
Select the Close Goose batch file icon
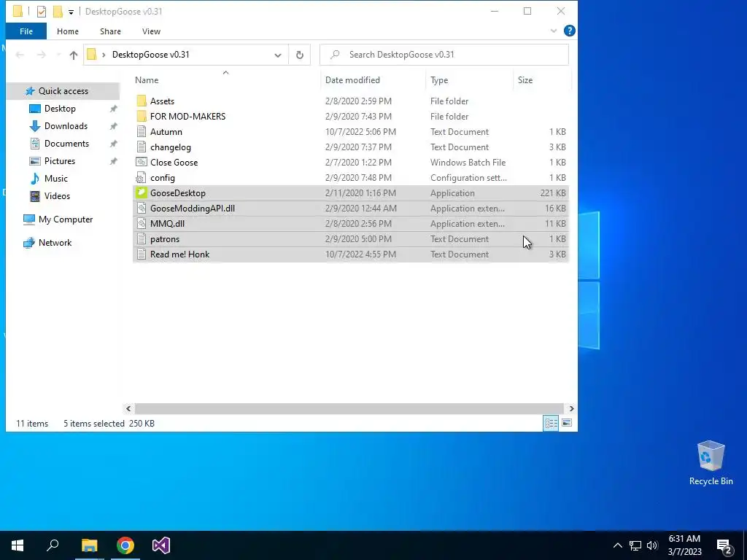tap(142, 163)
